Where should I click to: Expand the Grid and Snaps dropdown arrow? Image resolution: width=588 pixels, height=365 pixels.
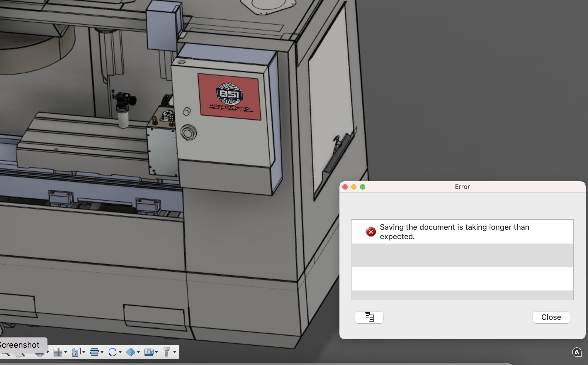coord(66,352)
